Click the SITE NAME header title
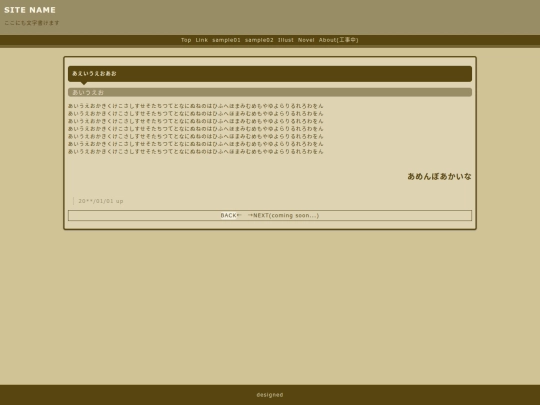Image resolution: width=540 pixels, height=405 pixels. [x=30, y=10]
